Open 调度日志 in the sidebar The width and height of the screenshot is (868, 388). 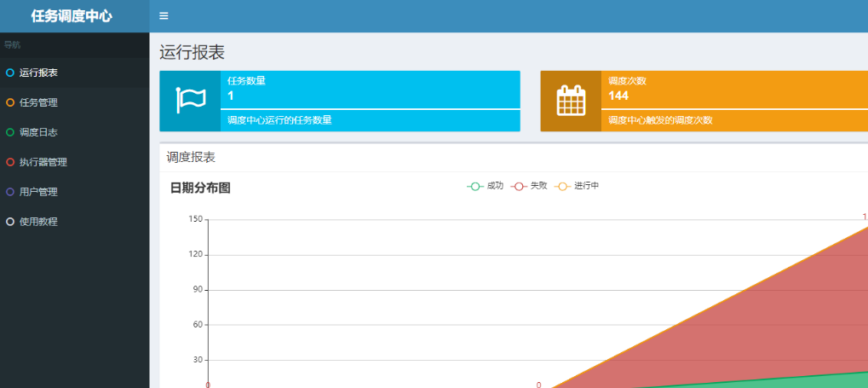point(74,132)
